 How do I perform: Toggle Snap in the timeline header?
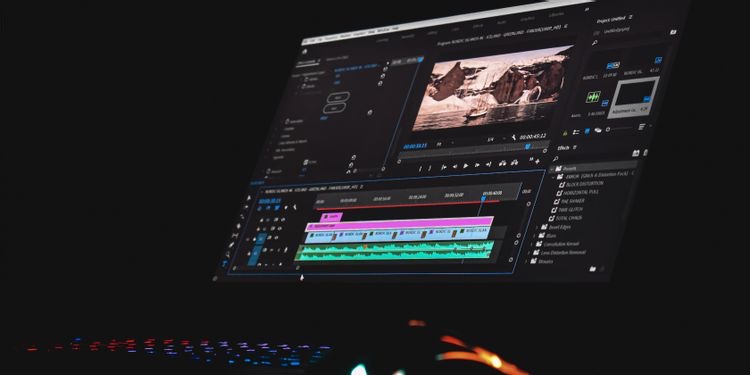[268, 208]
